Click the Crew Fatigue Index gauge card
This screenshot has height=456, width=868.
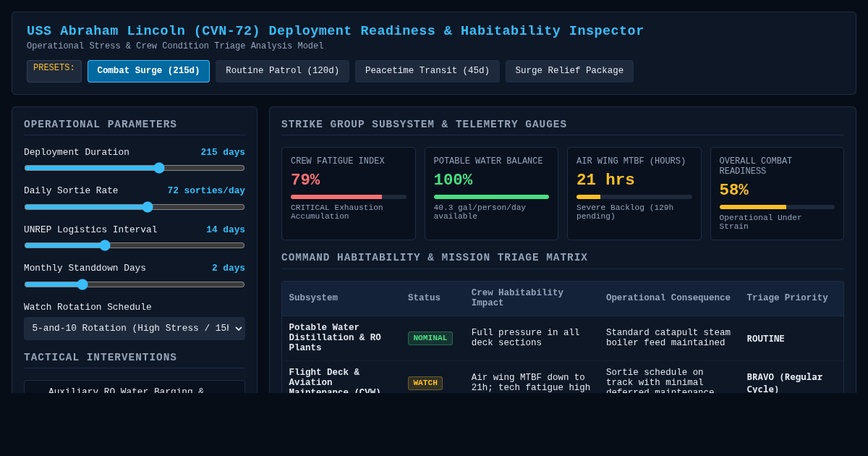coord(349,194)
